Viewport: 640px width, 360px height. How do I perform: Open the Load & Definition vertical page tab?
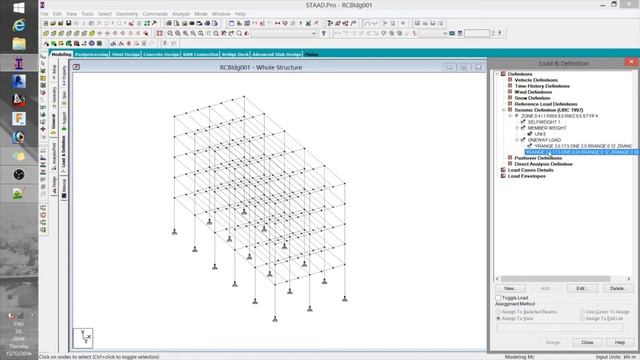[64, 155]
